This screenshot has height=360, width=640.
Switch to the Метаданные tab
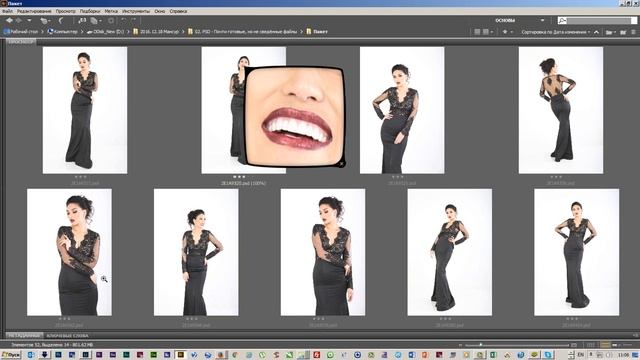point(24,336)
